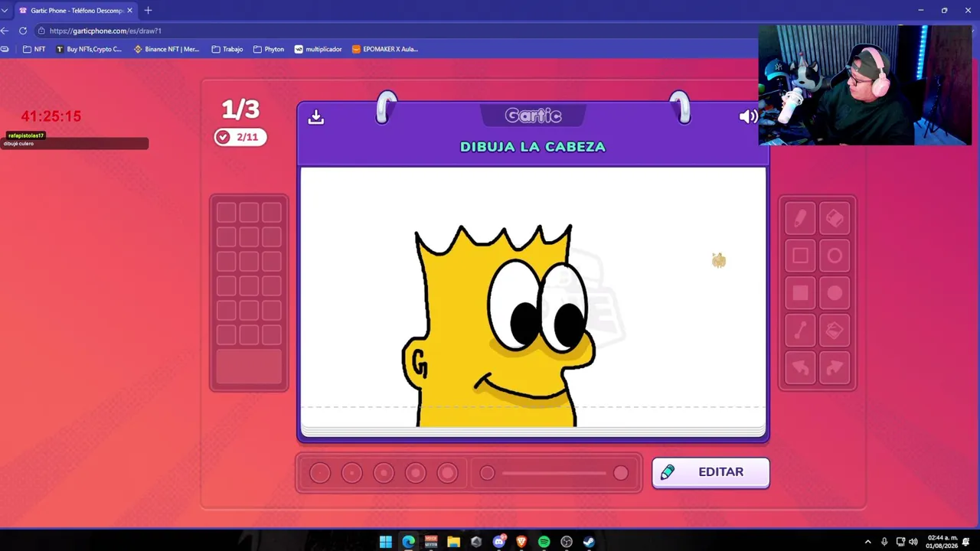Open the NFT bookmarks folder
The height and width of the screenshot is (551, 980).
tap(34, 49)
